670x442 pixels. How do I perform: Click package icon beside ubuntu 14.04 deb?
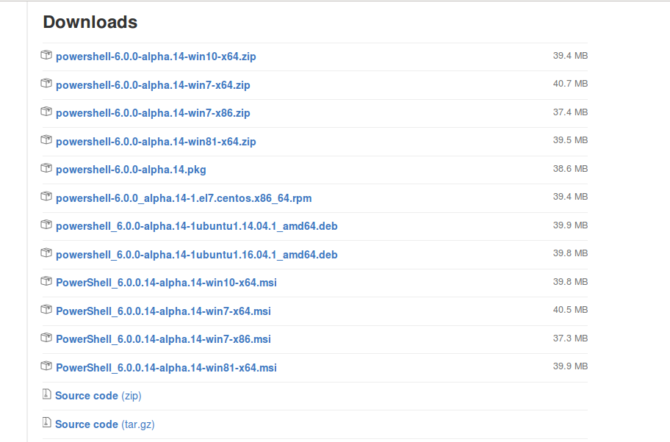(46, 226)
